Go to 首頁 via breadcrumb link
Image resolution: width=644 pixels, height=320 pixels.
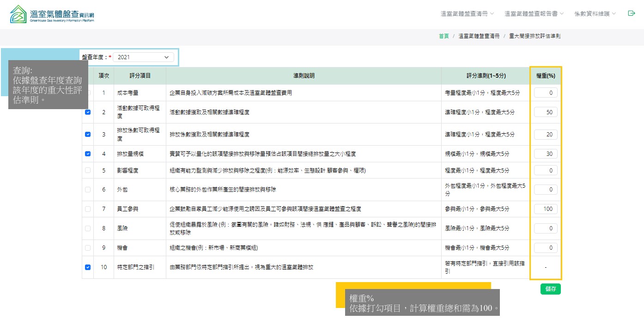444,36
